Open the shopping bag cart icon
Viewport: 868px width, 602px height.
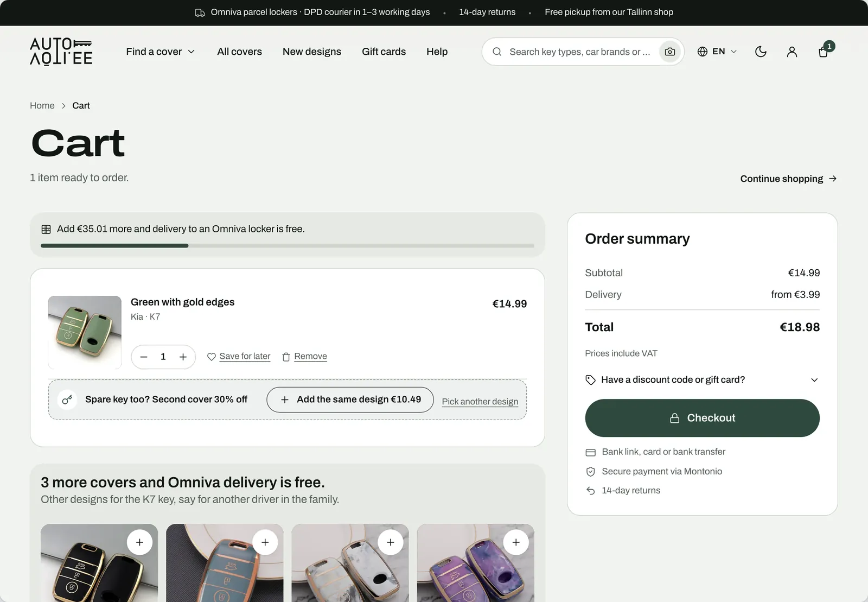(824, 52)
